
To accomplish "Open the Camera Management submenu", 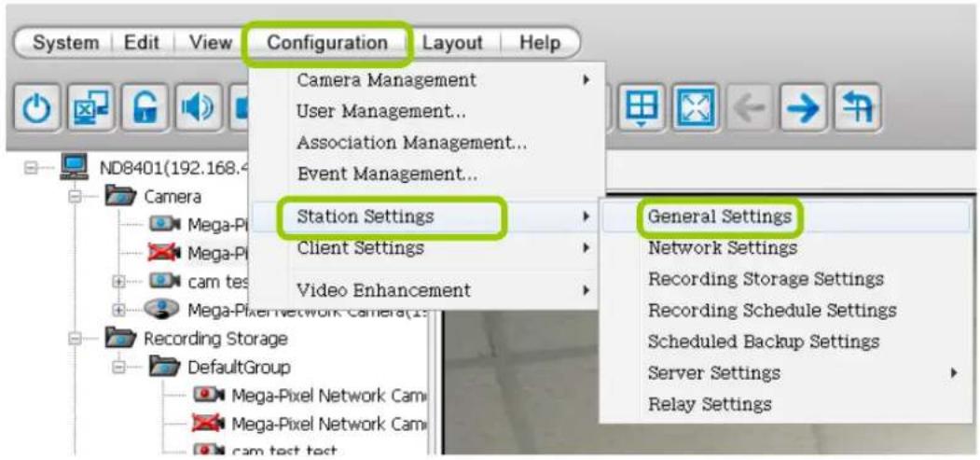I will pos(427,80).
